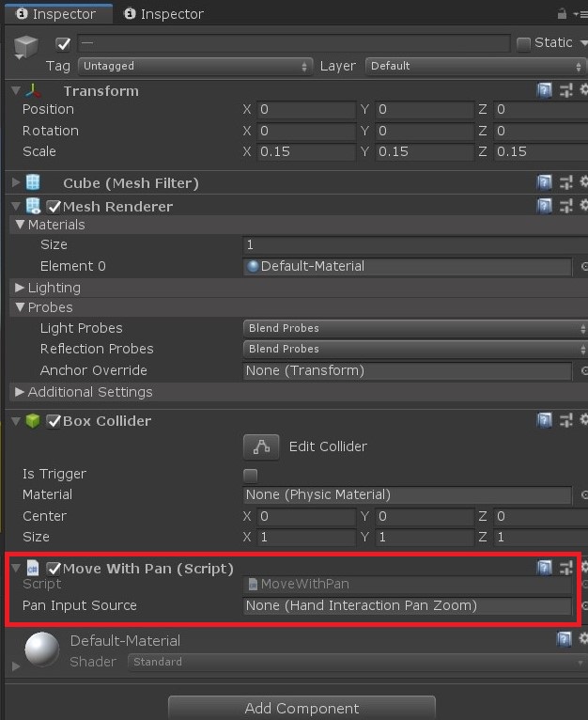
Task: Open Inspector panel options menu icon
Action: (x=580, y=14)
